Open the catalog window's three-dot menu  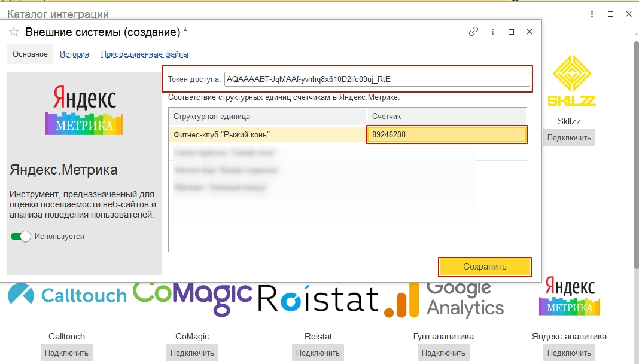tap(592, 14)
